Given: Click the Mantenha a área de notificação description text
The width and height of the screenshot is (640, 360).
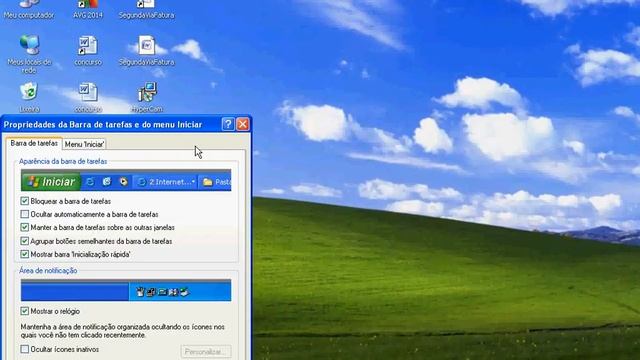Looking at the screenshot, I should [122, 331].
